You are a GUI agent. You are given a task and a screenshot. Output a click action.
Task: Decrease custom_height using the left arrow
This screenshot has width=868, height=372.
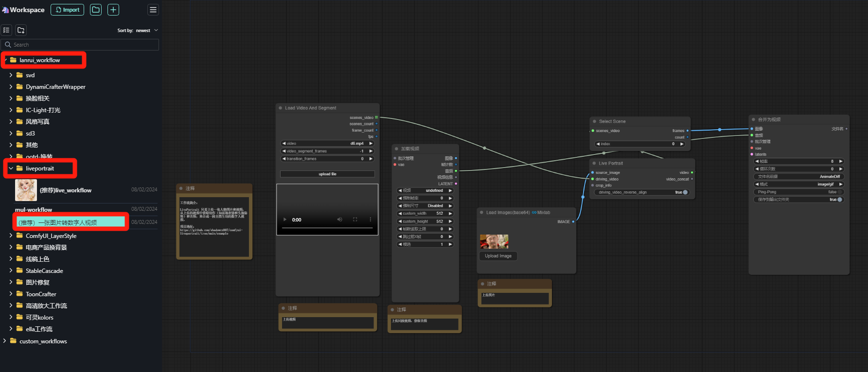point(400,221)
